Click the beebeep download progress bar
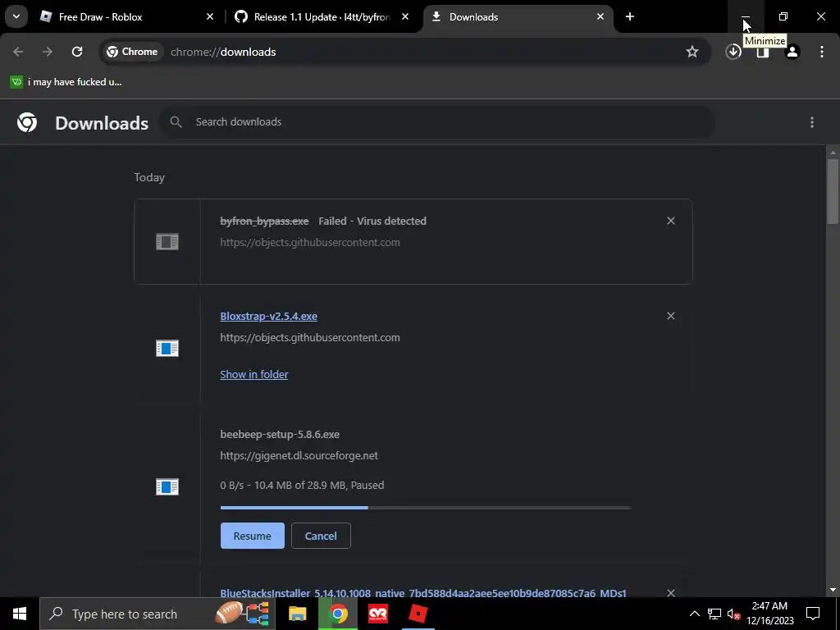840x630 pixels. (426, 507)
